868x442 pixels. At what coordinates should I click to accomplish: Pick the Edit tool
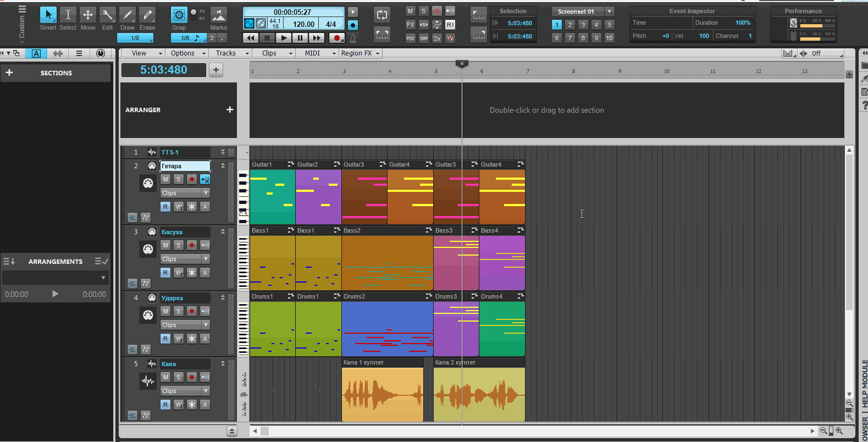[x=107, y=15]
